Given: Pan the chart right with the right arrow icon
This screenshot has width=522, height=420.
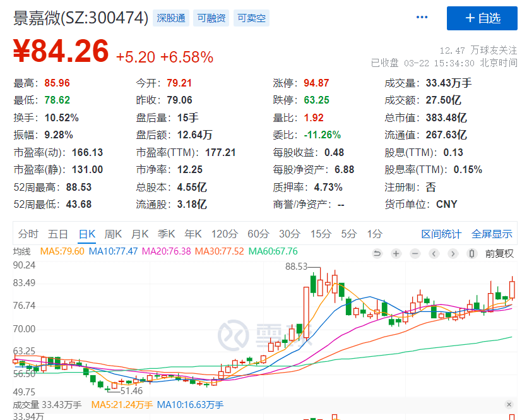Looking at the screenshot, I should 452,253.
